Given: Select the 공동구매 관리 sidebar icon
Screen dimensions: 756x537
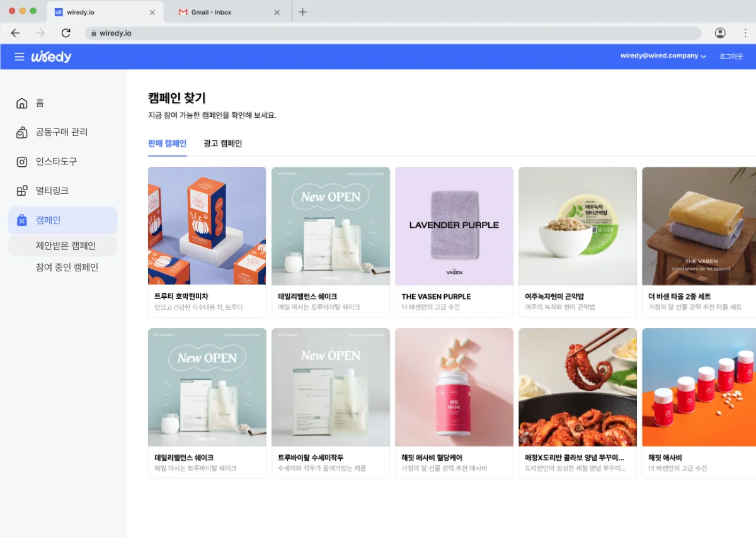Looking at the screenshot, I should pyautogui.click(x=22, y=132).
